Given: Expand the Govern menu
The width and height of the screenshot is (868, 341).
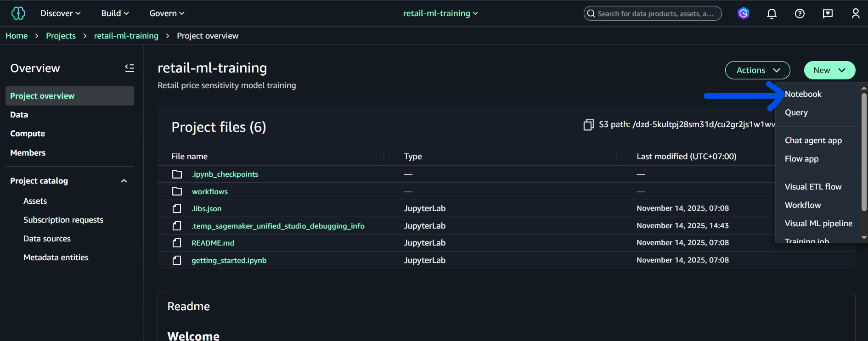Looking at the screenshot, I should pos(167,13).
